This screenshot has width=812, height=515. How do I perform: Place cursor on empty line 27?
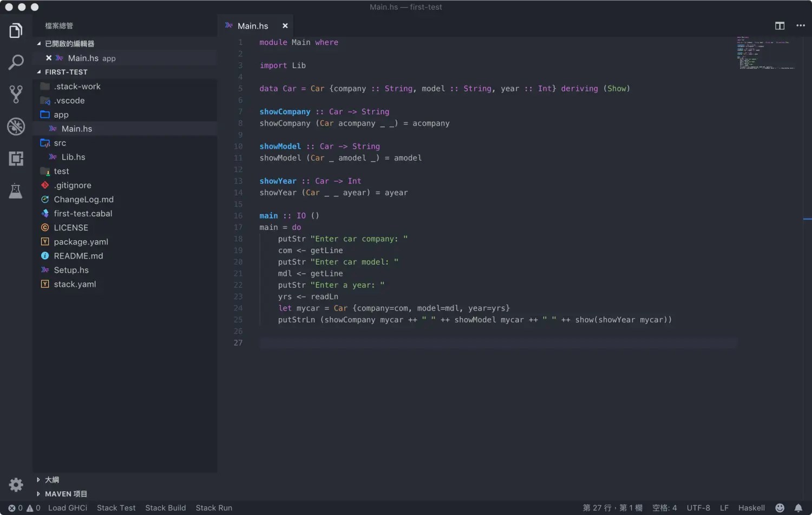[x=498, y=343]
